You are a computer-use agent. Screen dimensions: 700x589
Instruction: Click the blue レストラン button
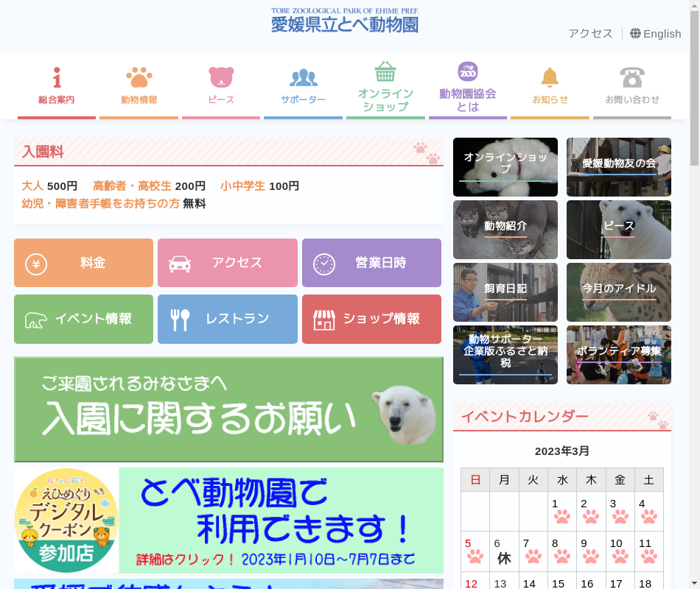pos(227,319)
